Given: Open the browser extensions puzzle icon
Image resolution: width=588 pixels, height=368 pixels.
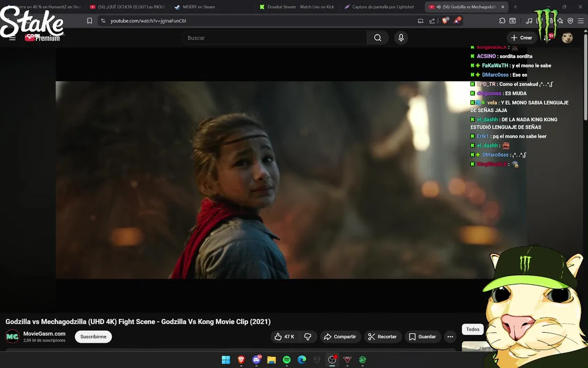Looking at the screenshot, I should [x=502, y=21].
